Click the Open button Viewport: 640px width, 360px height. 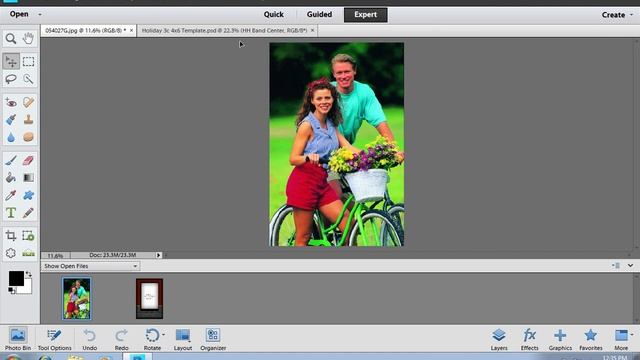coord(19,14)
